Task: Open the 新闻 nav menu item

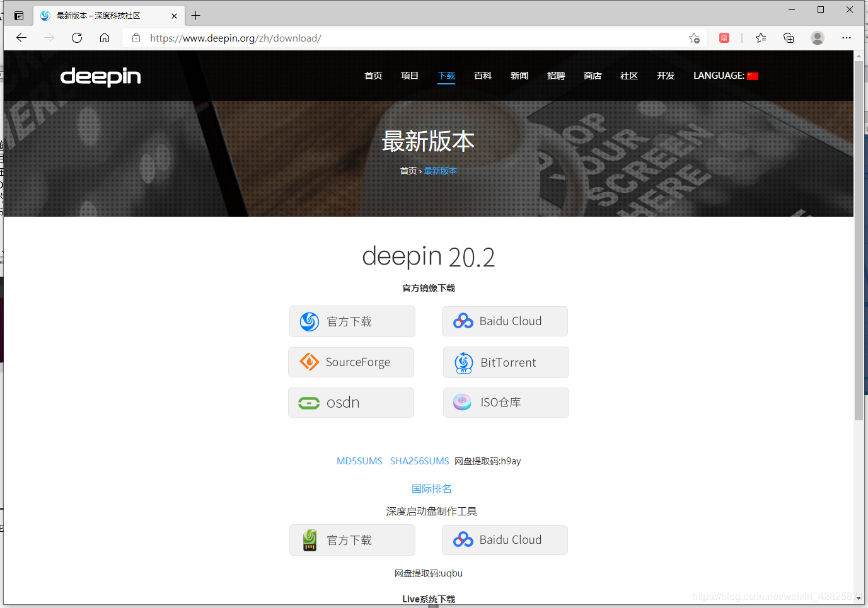Action: 519,76
